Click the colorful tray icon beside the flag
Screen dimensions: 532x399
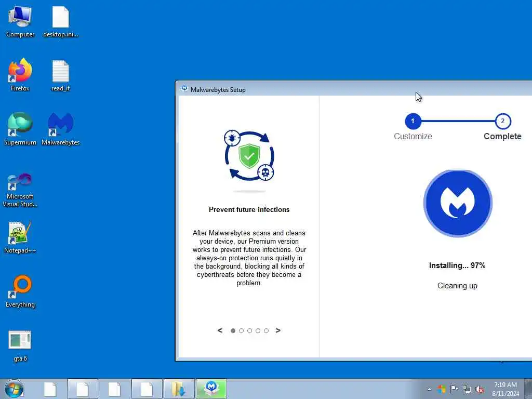[442, 389]
